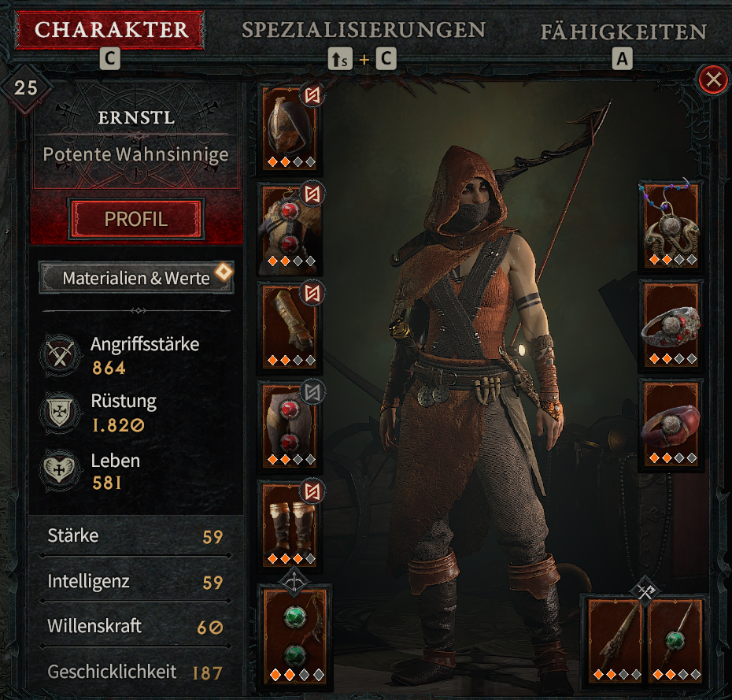Toggle greyed transmog badge on pants
Screen dimensions: 732x700
pyautogui.click(x=312, y=393)
